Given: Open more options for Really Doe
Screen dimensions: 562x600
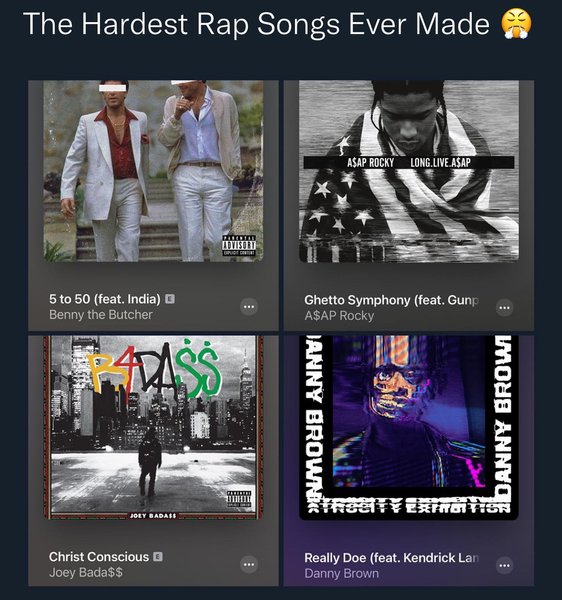Looking at the screenshot, I should 504,565.
